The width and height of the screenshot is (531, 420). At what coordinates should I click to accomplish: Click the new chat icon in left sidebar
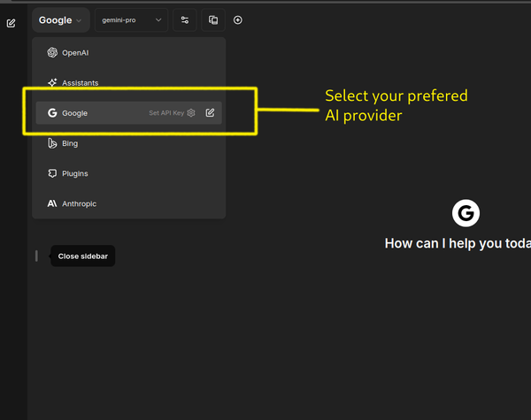click(11, 23)
